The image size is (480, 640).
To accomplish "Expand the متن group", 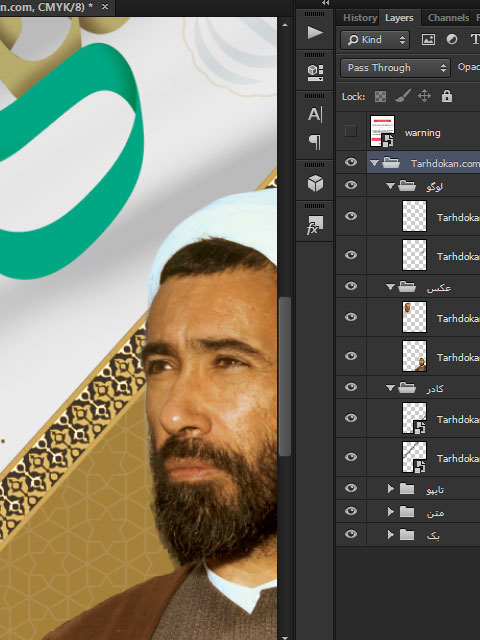I will [x=391, y=511].
